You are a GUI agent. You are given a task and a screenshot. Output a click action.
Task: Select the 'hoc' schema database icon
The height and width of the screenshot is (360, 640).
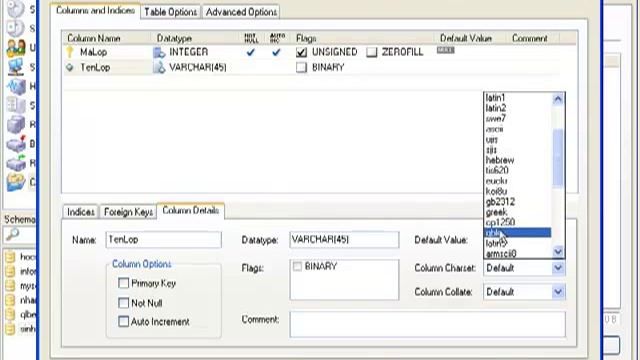(11, 257)
